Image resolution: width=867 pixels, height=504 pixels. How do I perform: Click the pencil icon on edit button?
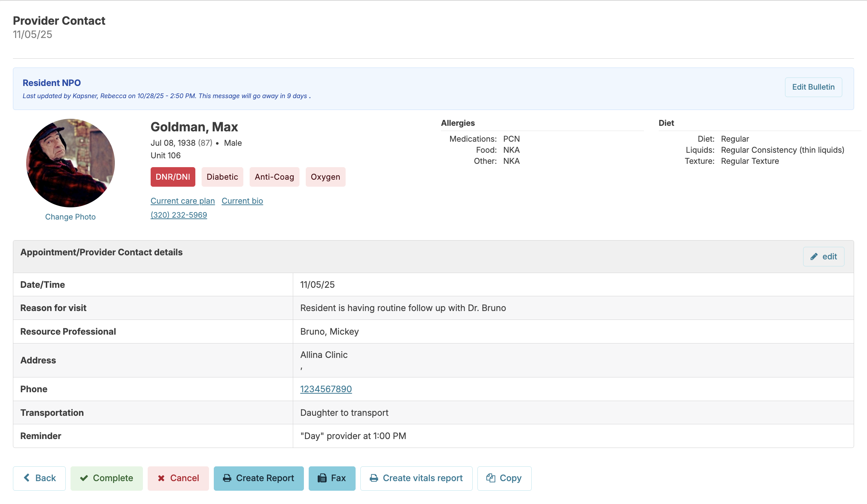pos(814,257)
